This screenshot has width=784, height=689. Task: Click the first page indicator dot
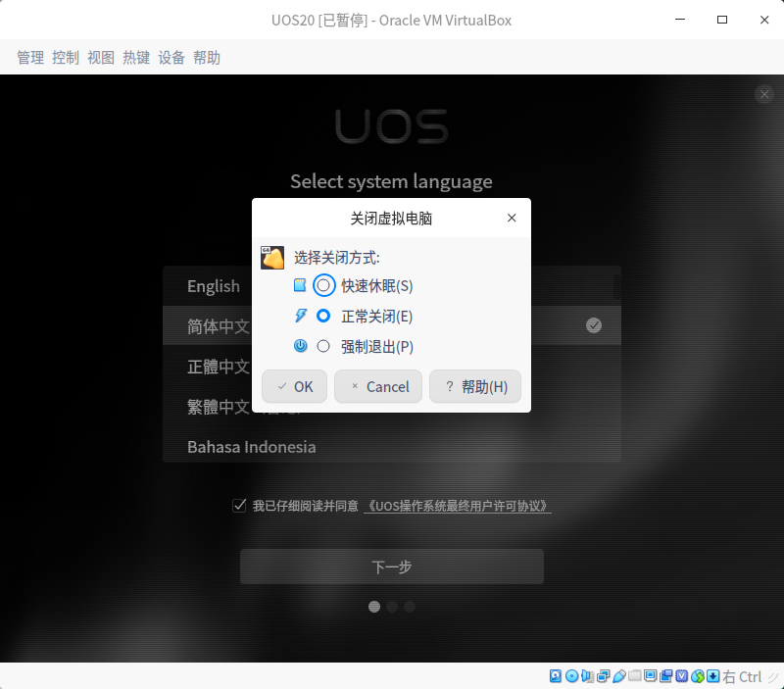point(374,607)
